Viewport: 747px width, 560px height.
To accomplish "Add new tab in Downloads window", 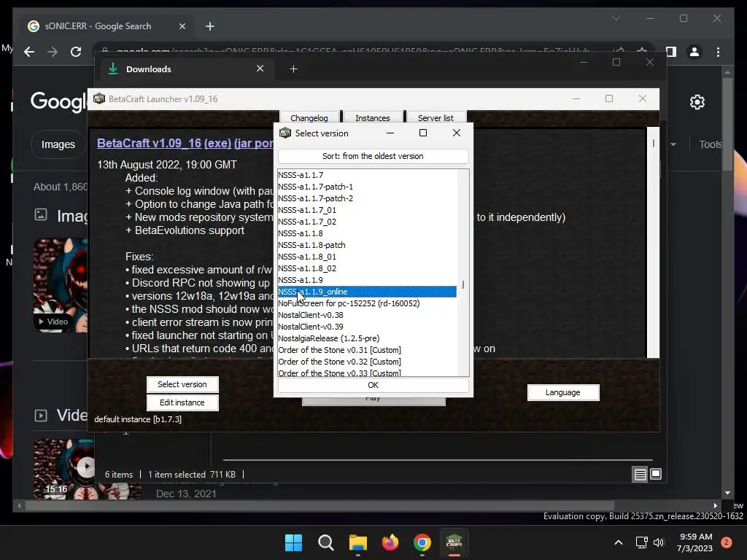I will pos(293,69).
